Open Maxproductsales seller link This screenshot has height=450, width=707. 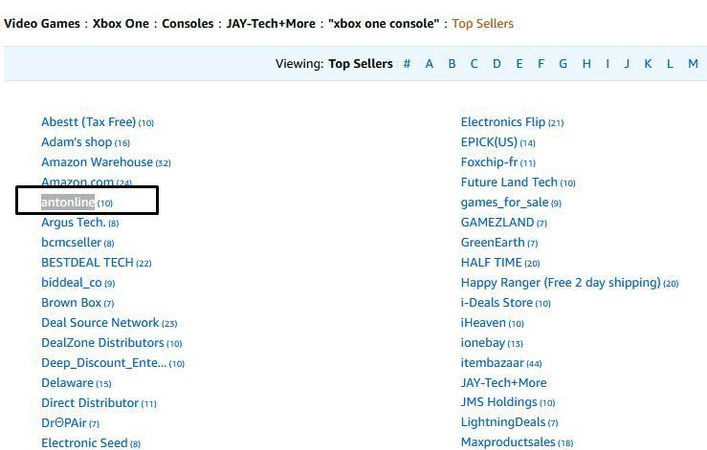point(508,442)
